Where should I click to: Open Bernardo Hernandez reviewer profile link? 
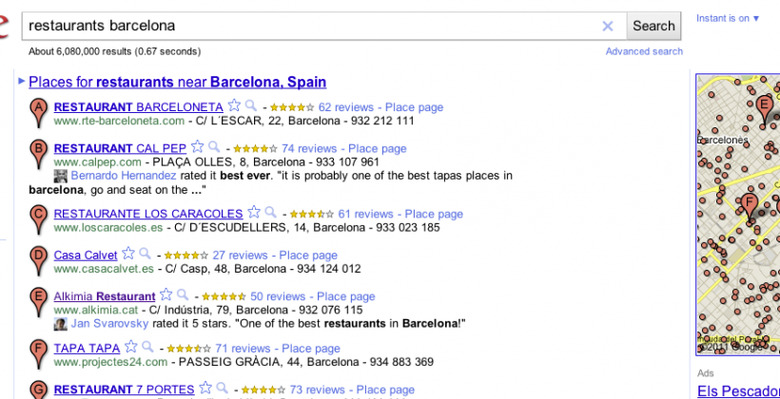coord(123,176)
